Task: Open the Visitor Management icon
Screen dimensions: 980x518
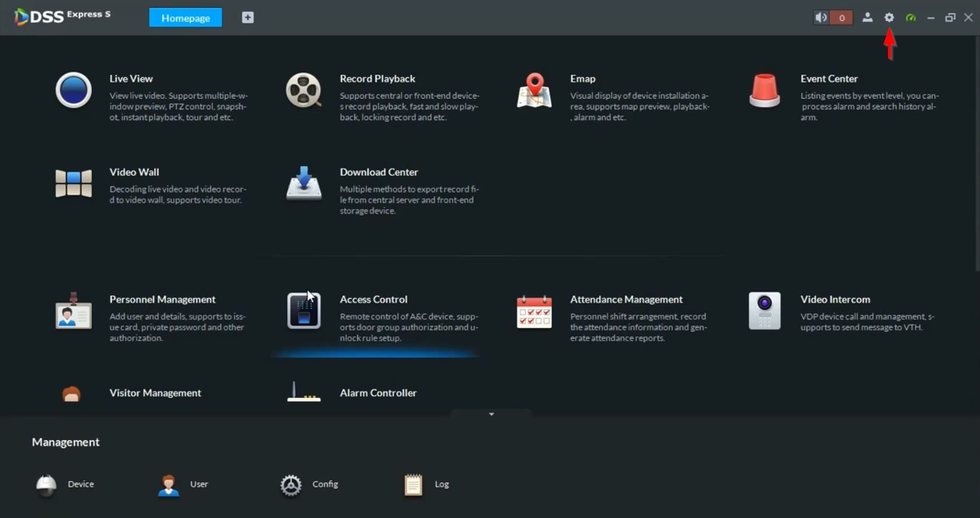Action: [x=71, y=394]
